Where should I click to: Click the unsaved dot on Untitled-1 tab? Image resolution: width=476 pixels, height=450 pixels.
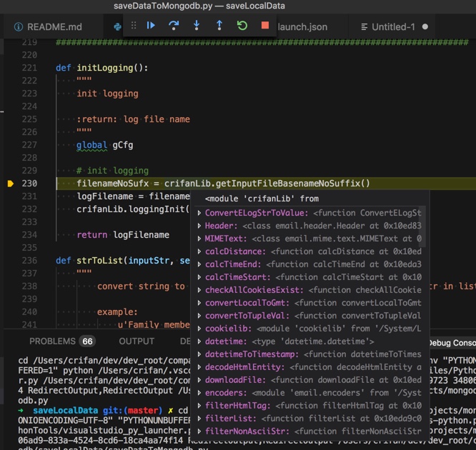pos(425,27)
